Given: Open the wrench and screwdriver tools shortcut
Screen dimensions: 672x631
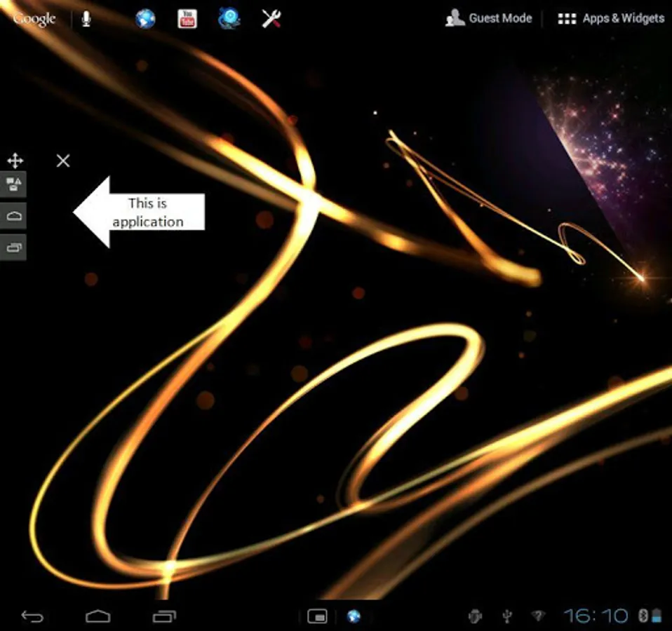Looking at the screenshot, I should 271,18.
